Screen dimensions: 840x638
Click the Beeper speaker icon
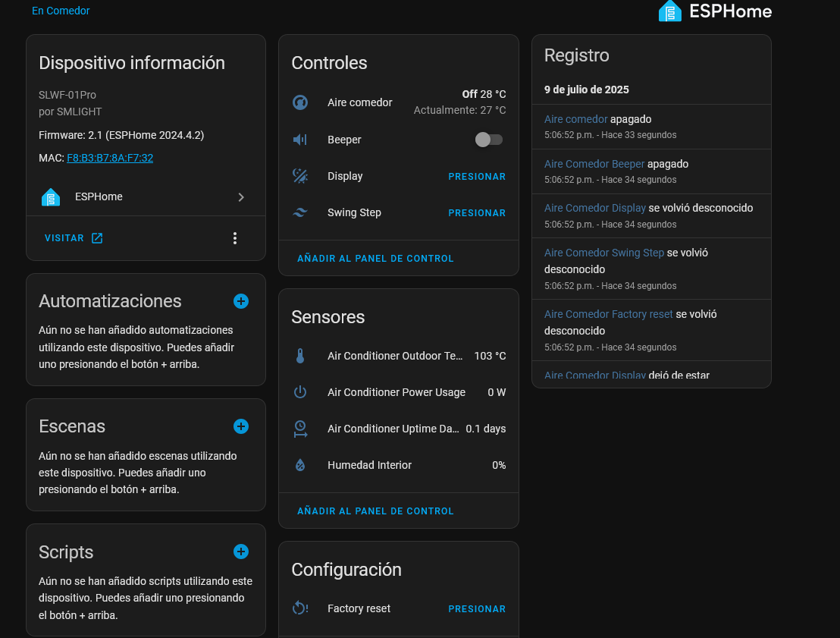[x=300, y=140]
